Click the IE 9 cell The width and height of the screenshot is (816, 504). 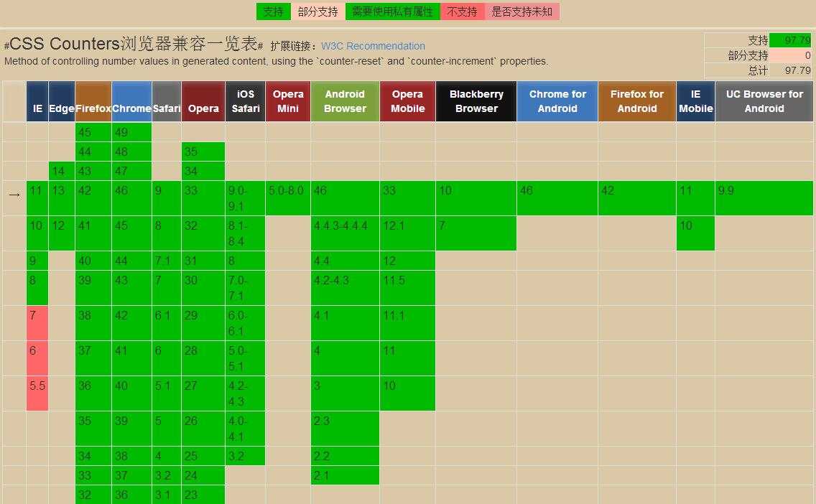pyautogui.click(x=37, y=261)
